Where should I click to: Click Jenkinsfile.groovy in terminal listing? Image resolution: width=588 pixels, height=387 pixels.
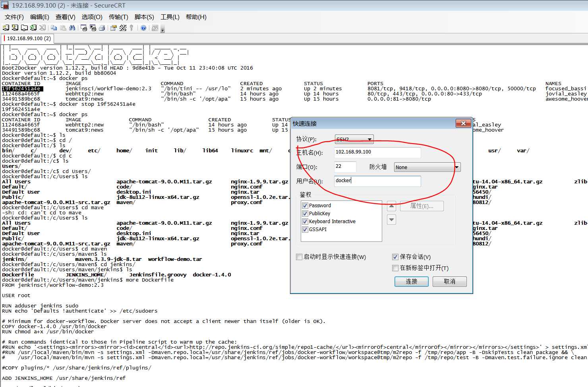(x=158, y=275)
